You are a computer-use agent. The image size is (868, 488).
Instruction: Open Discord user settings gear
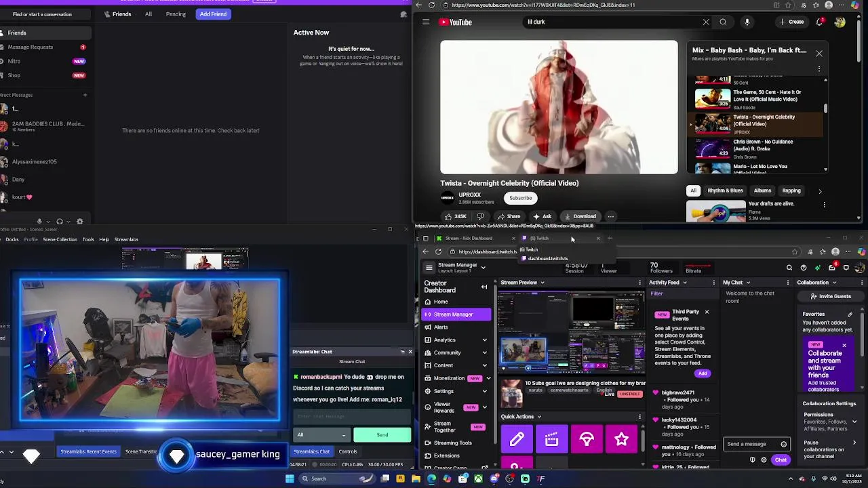point(80,221)
